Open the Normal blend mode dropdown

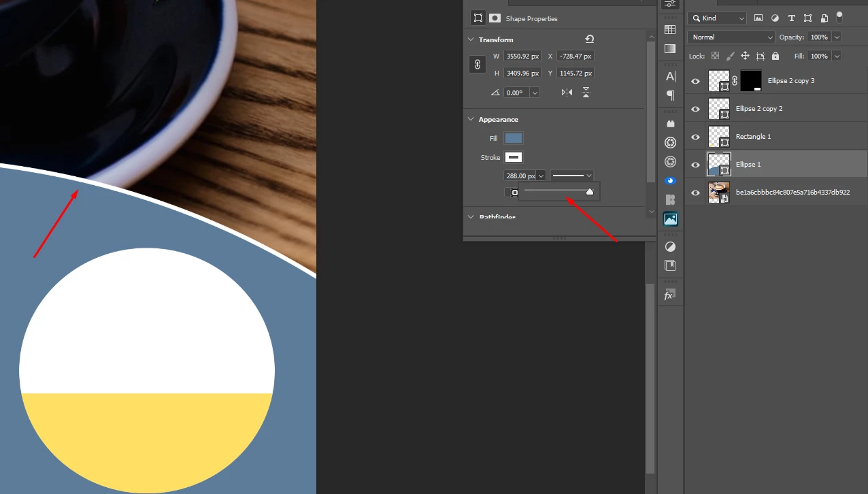731,37
